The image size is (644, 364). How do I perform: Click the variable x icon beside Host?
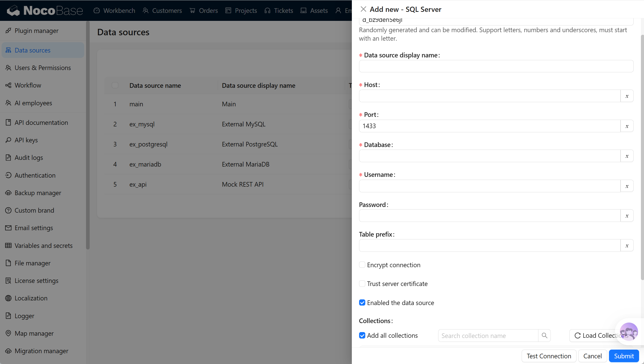pyautogui.click(x=627, y=96)
